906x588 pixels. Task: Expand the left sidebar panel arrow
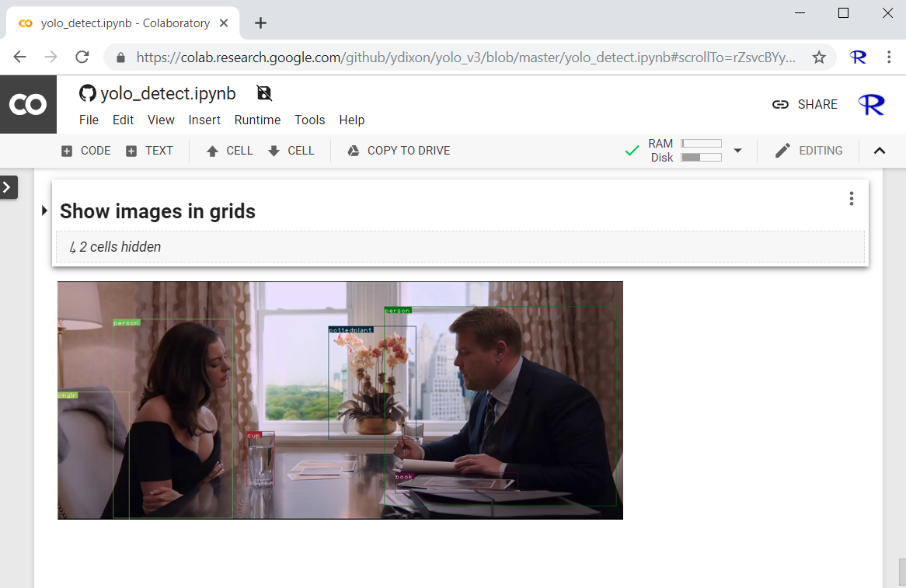click(8, 187)
